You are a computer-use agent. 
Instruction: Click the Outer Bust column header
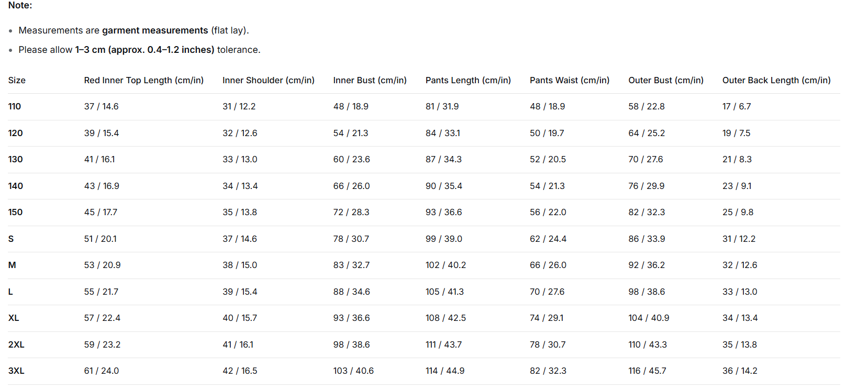pos(666,80)
